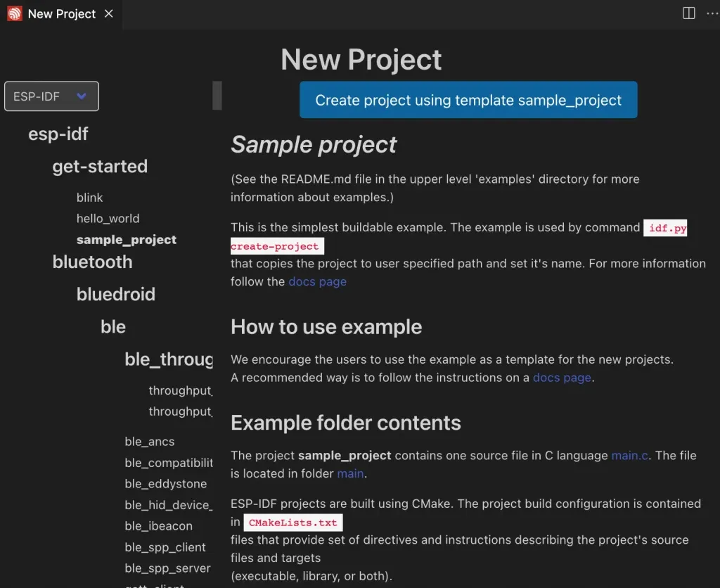Open the ESP-IDF framework dropdown
Screen dimensions: 720x588
(x=51, y=96)
